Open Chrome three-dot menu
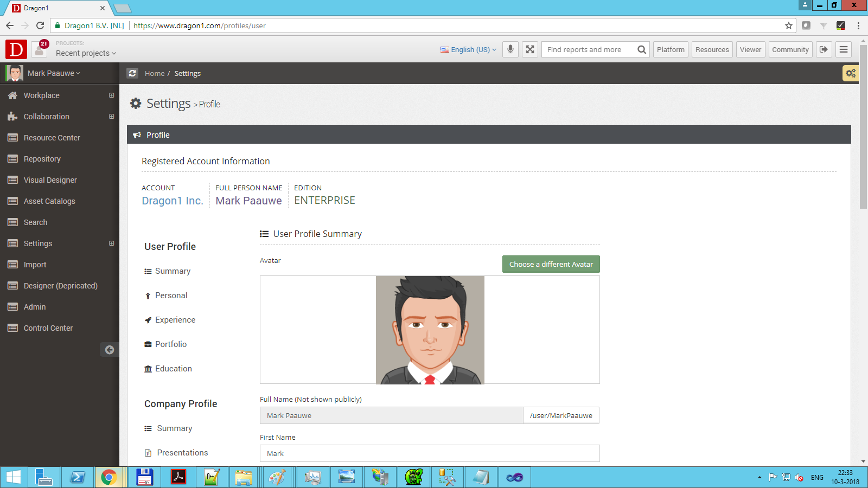Image resolution: width=868 pixels, height=488 pixels. tap(858, 25)
